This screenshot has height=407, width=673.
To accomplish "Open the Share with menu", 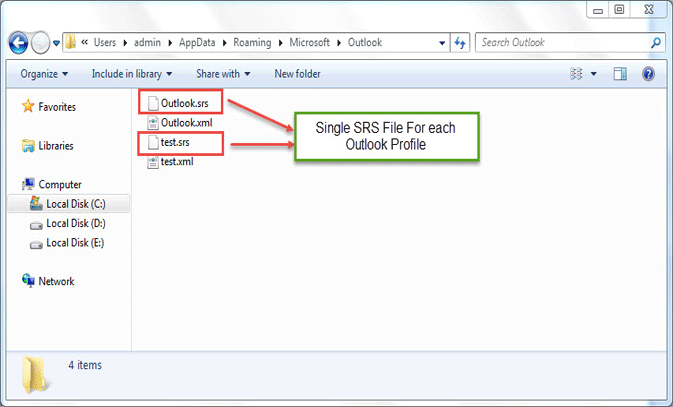I will pyautogui.click(x=223, y=74).
